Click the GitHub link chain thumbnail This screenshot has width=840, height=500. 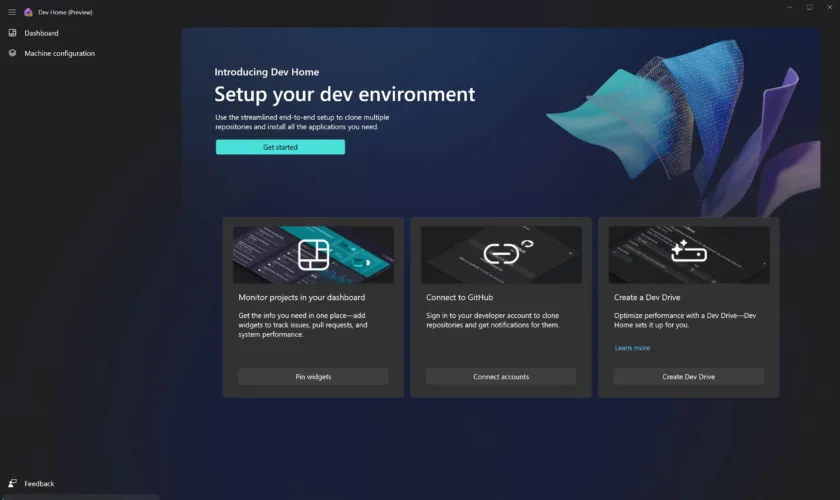click(x=501, y=255)
